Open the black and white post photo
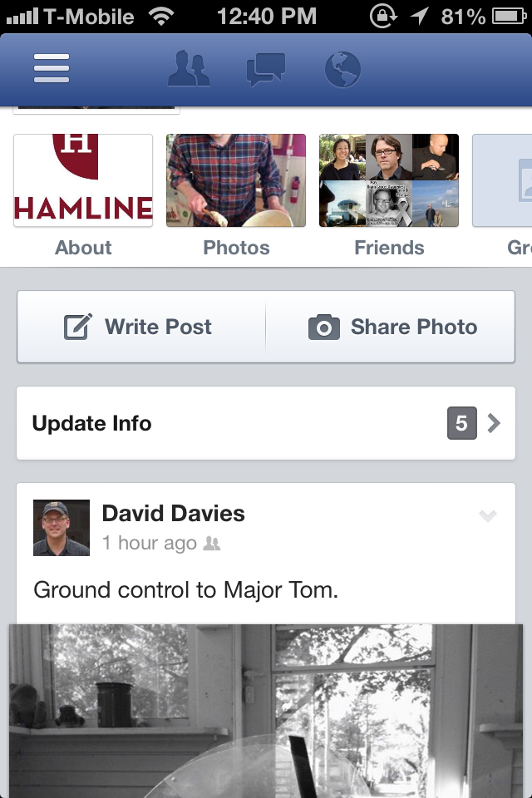 (266, 711)
